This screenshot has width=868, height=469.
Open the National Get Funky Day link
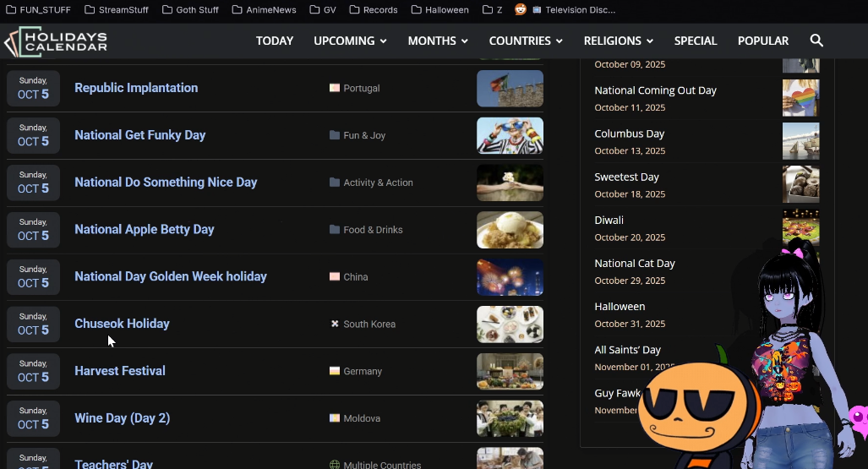(x=139, y=135)
